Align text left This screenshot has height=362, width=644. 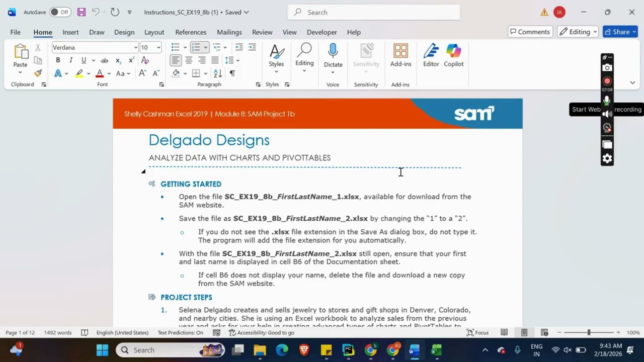point(175,60)
